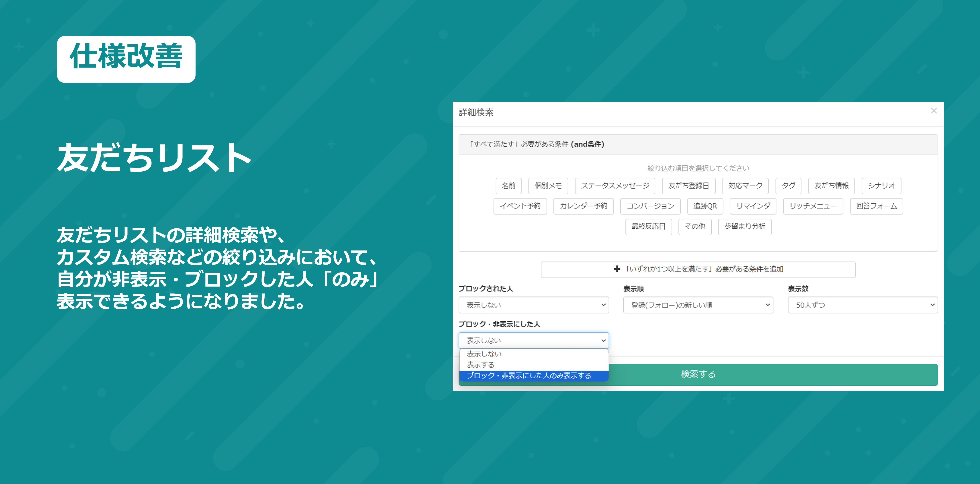Viewport: 980px width, 484px height.
Task: Pick the コンバージョン filter button
Action: coord(650,206)
